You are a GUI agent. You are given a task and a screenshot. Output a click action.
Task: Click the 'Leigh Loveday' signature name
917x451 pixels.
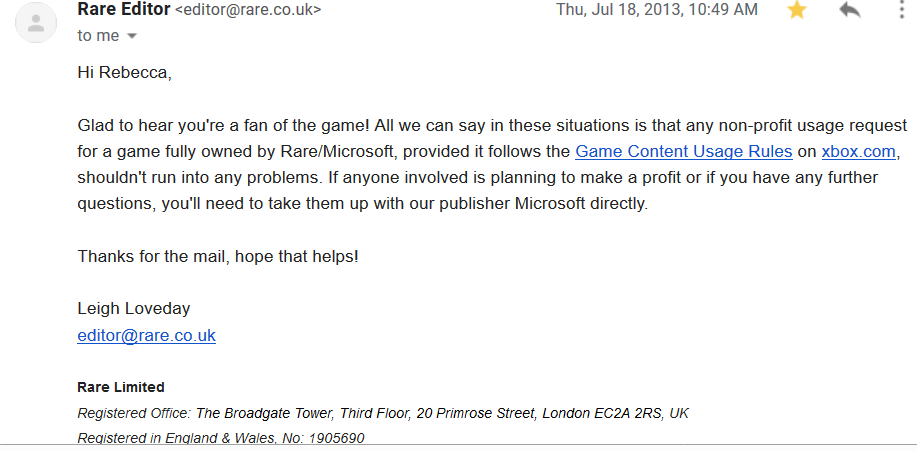[133, 308]
